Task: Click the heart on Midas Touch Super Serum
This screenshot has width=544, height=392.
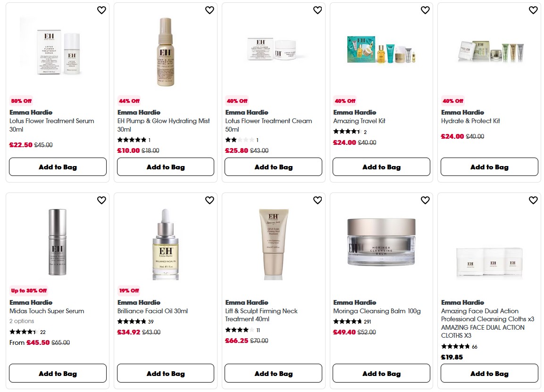Action: point(101,200)
